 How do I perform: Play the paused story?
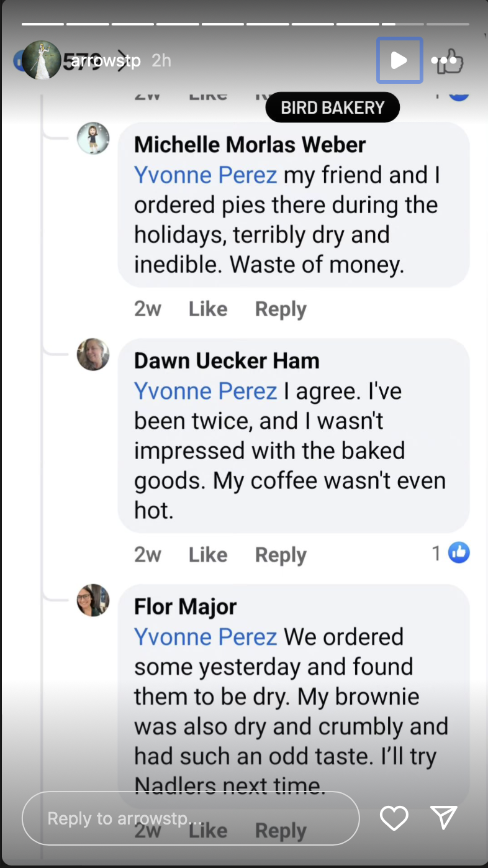click(x=399, y=60)
